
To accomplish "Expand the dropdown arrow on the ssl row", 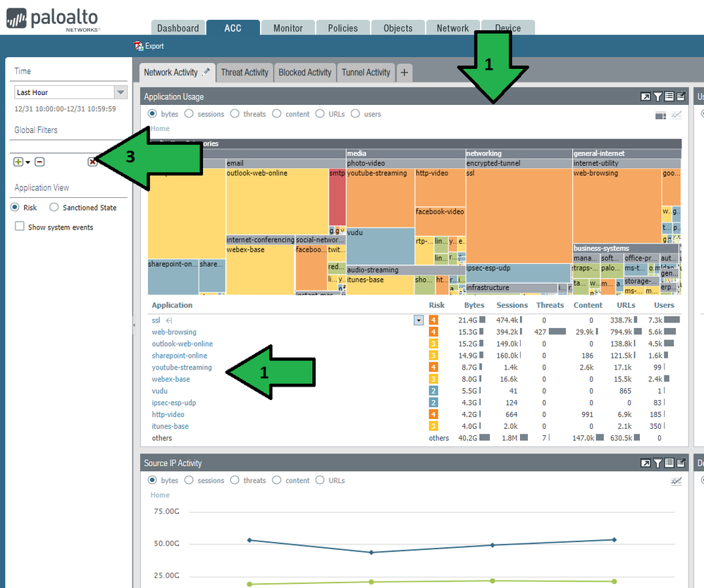I will click(419, 320).
